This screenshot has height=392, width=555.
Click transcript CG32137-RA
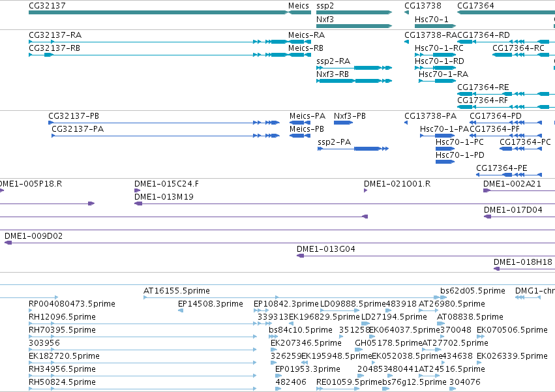click(55, 35)
